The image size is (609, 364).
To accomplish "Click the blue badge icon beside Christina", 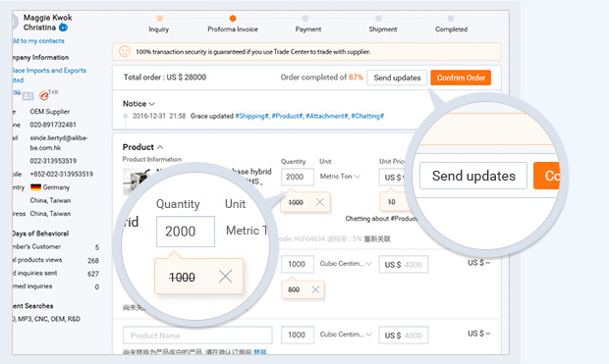I will (63, 27).
